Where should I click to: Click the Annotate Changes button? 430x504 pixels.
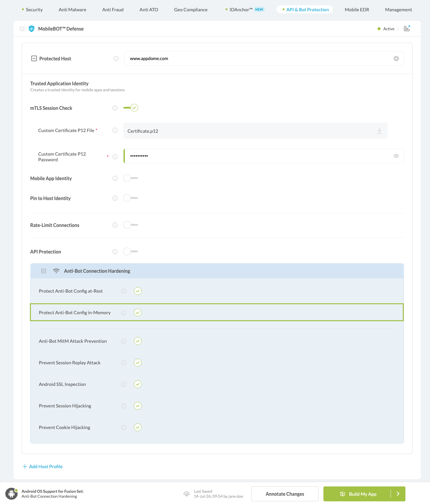click(x=285, y=494)
